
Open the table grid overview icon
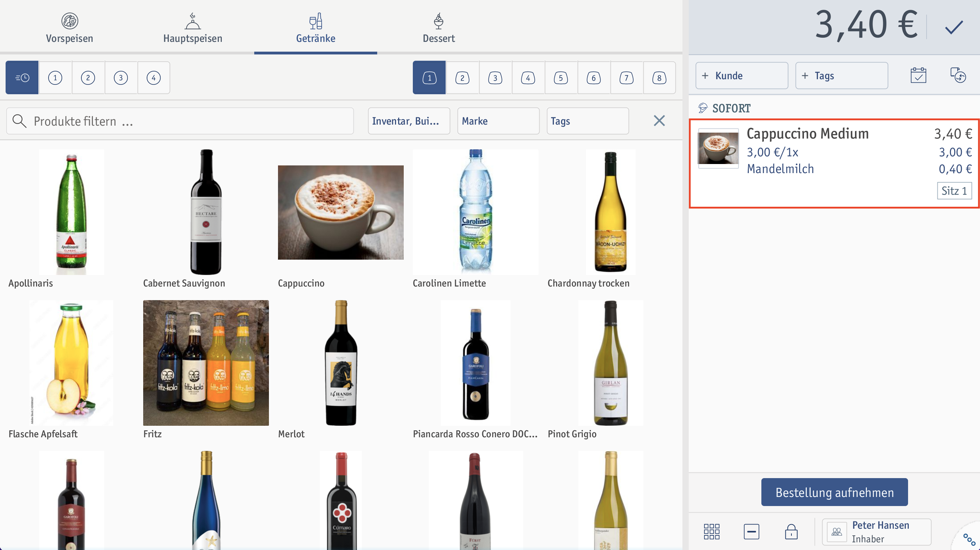coord(711,532)
